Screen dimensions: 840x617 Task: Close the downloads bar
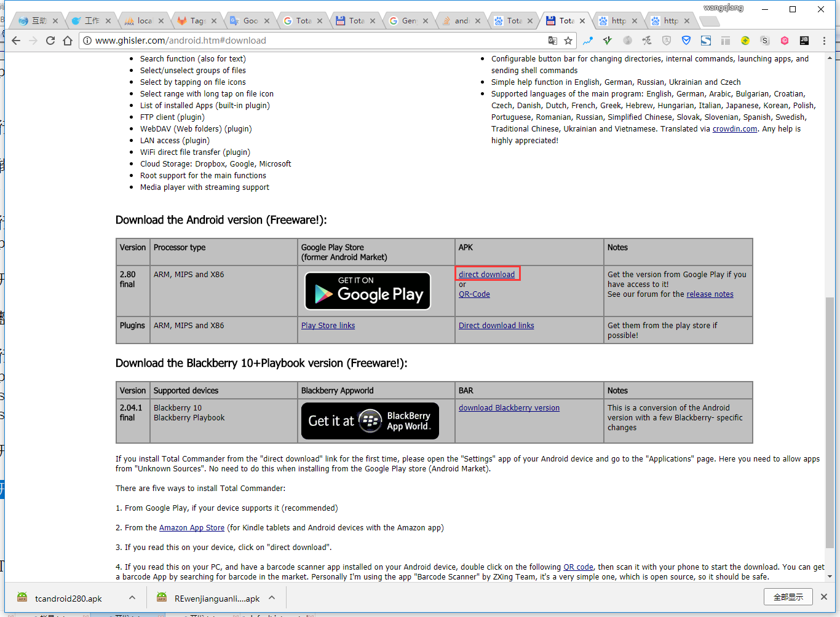click(824, 597)
